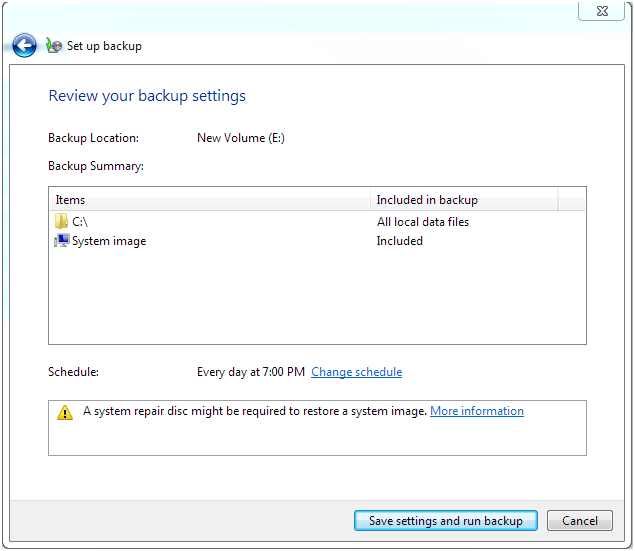Click the Set up backup title text
This screenshot has width=635, height=551.
104,46
